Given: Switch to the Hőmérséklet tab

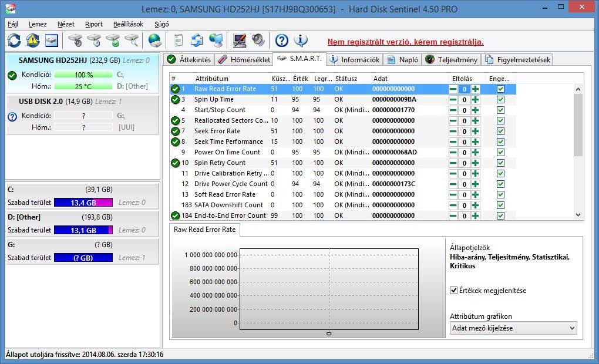Looking at the screenshot, I should click(x=244, y=59).
